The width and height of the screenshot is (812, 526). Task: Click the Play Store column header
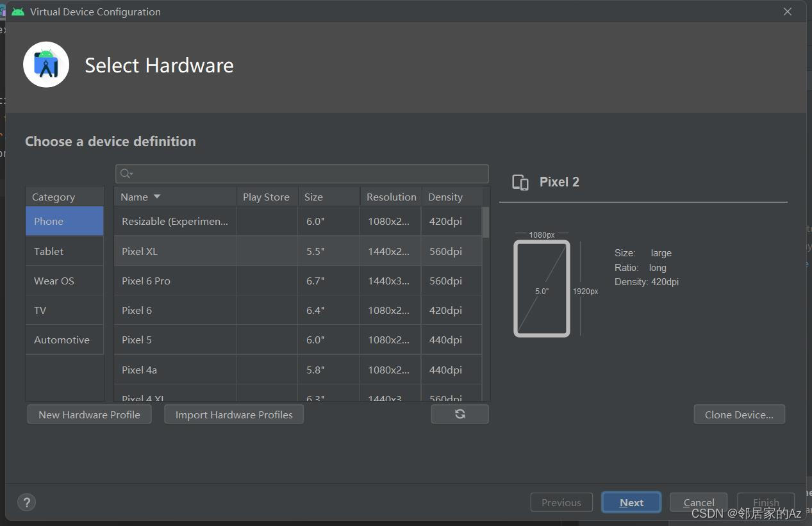tap(267, 197)
